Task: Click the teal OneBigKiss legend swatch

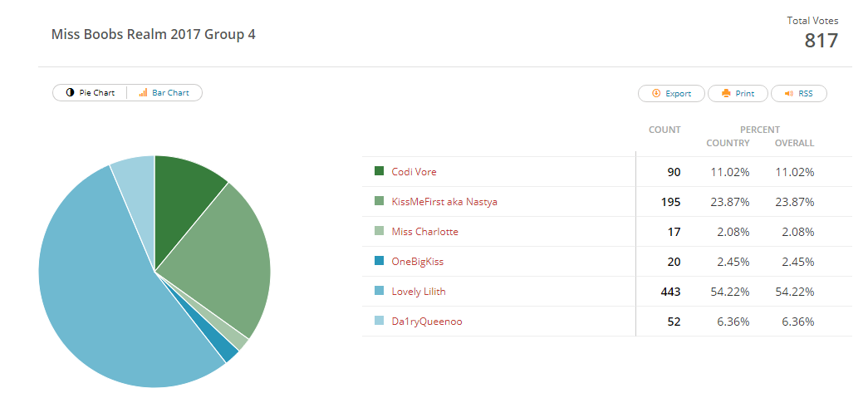Action: tap(380, 261)
